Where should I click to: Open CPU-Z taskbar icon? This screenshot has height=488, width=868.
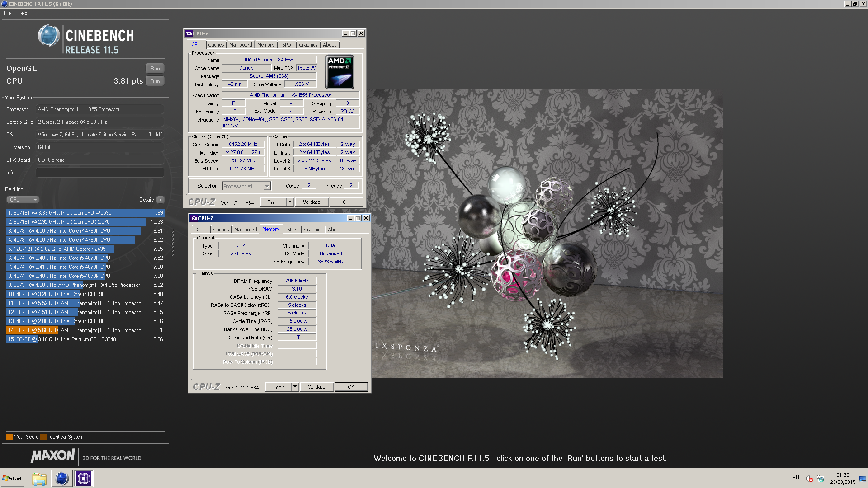tap(84, 479)
